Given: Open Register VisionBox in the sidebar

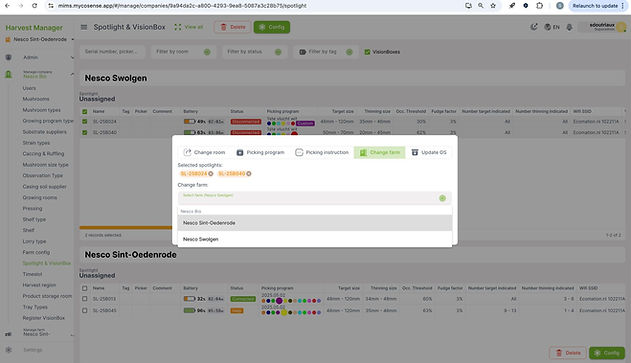Looking at the screenshot, I should [44, 318].
